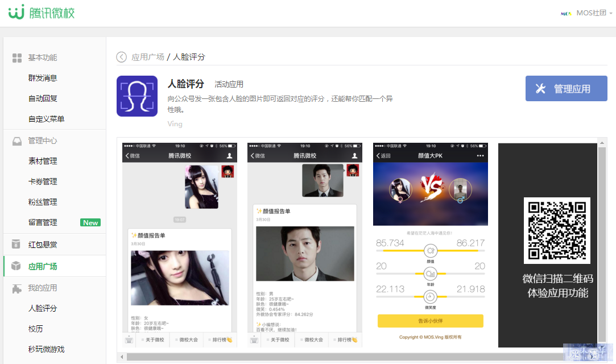Viewport: 616px width, 364px height.
Task: Go back using the circled arrow icon
Action: coord(121,57)
